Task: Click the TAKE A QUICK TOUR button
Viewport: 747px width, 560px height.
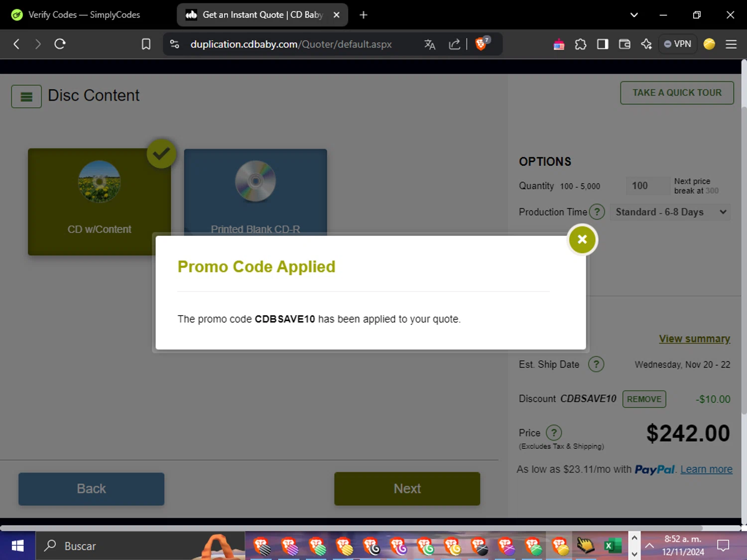Action: tap(677, 93)
